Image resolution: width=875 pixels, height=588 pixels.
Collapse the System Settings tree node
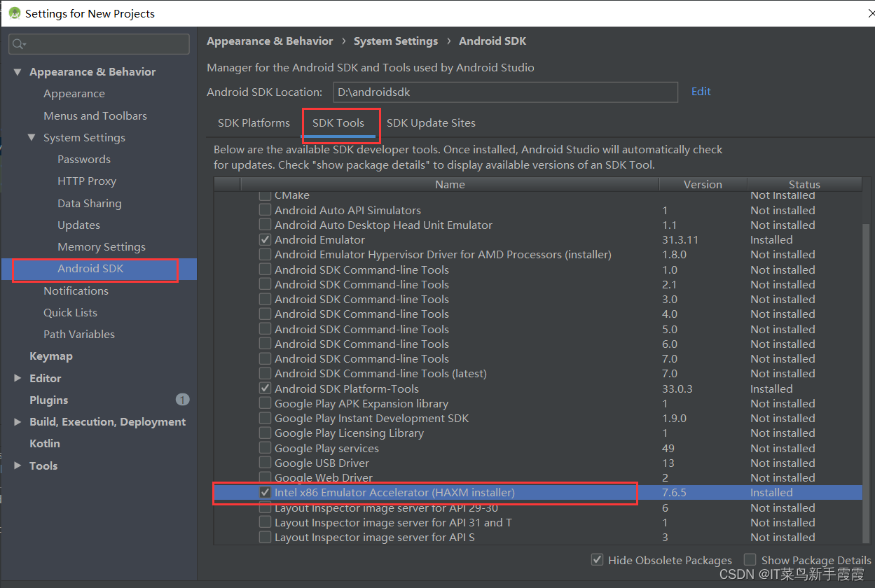click(x=32, y=137)
